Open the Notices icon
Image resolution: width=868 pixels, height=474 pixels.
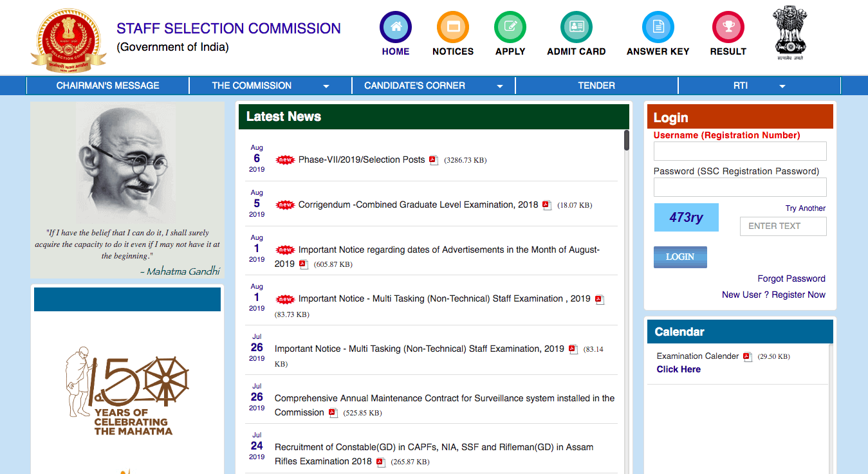click(x=452, y=28)
